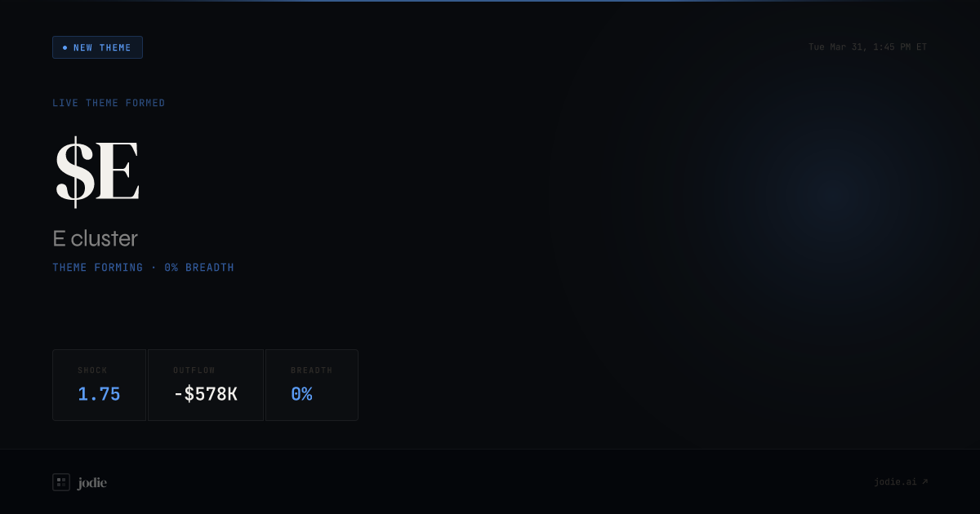Screen dimensions: 980x514
Task: Select the $E ticker heading
Action: [97, 172]
